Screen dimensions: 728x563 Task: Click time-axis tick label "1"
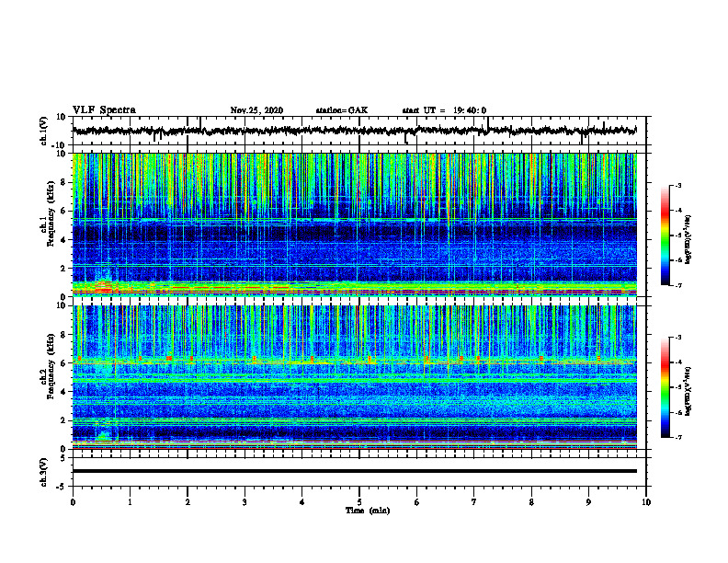coord(130,502)
